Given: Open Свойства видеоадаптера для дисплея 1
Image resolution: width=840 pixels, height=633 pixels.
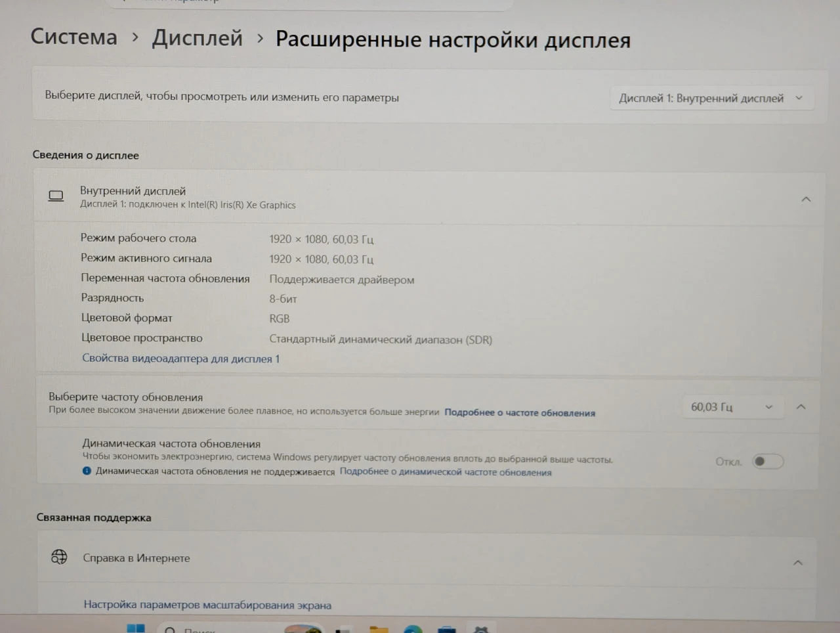Looking at the screenshot, I should tap(180, 359).
